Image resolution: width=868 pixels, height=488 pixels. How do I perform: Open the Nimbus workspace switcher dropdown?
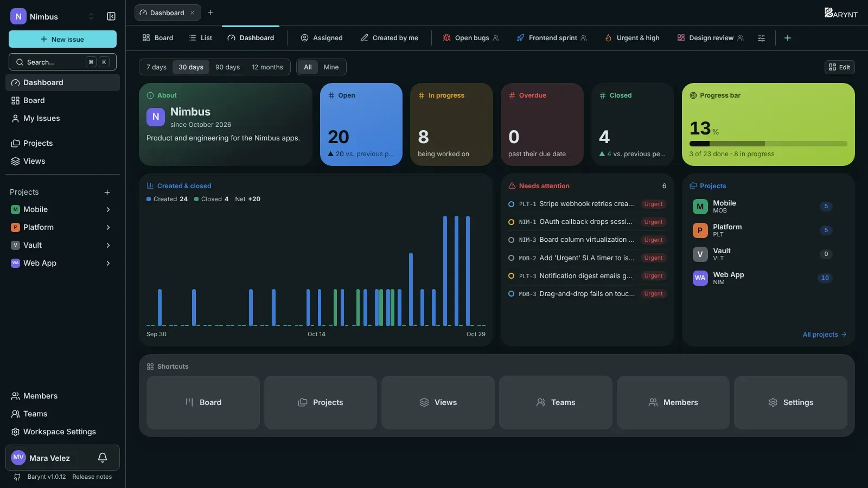[91, 16]
